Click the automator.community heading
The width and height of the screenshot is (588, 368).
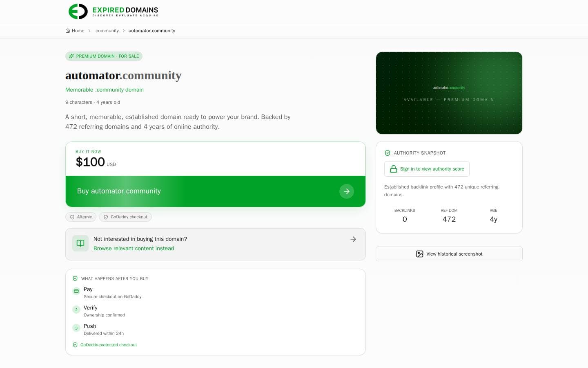click(x=123, y=76)
